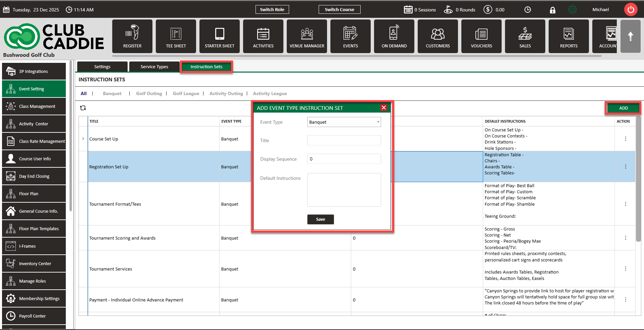The height and width of the screenshot is (330, 644).
Task: Open the clock icon in top bar
Action: click(x=527, y=10)
